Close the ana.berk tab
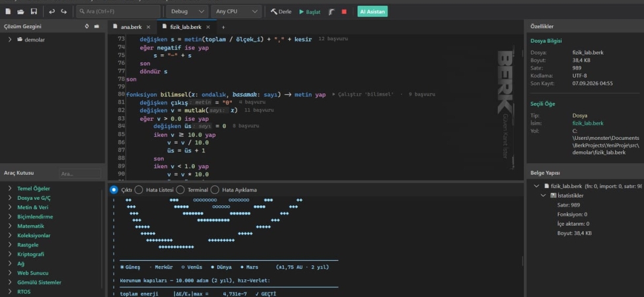 (x=148, y=27)
